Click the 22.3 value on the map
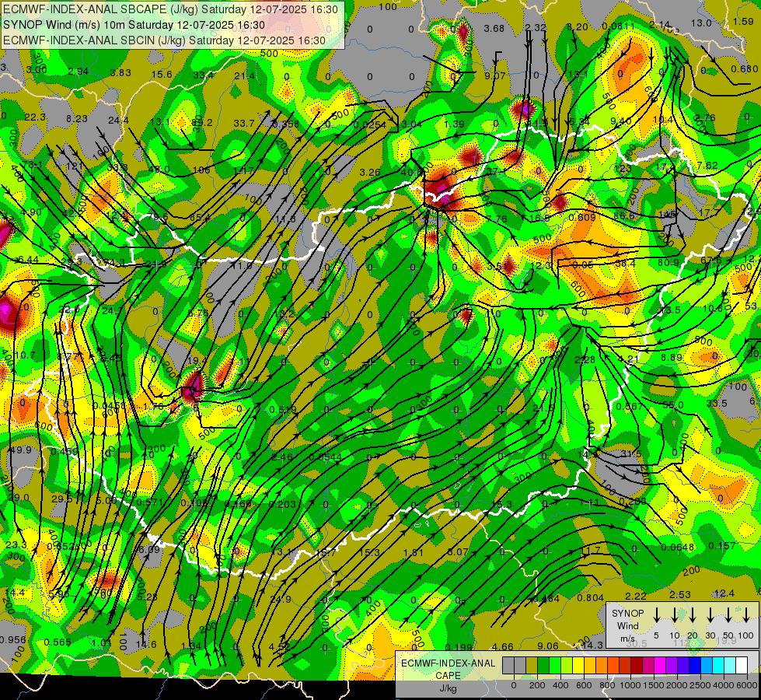761x700 pixels. (35, 117)
